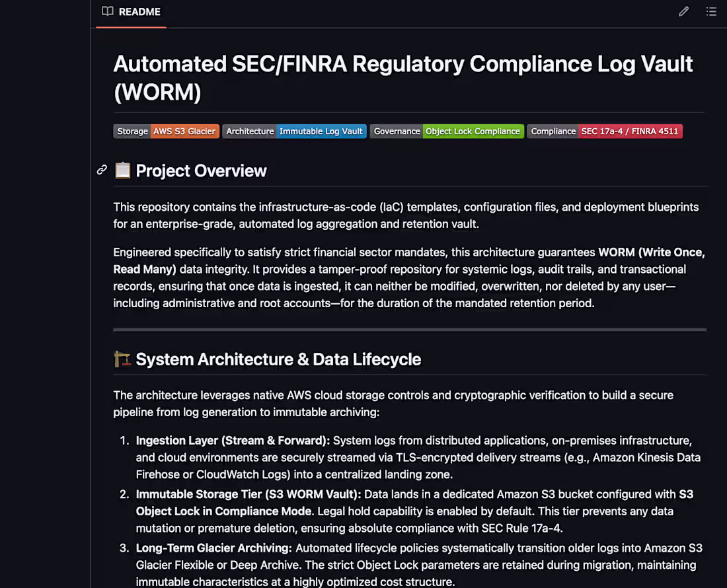Click the README book icon
The width and height of the screenshot is (727, 588).
108,11
